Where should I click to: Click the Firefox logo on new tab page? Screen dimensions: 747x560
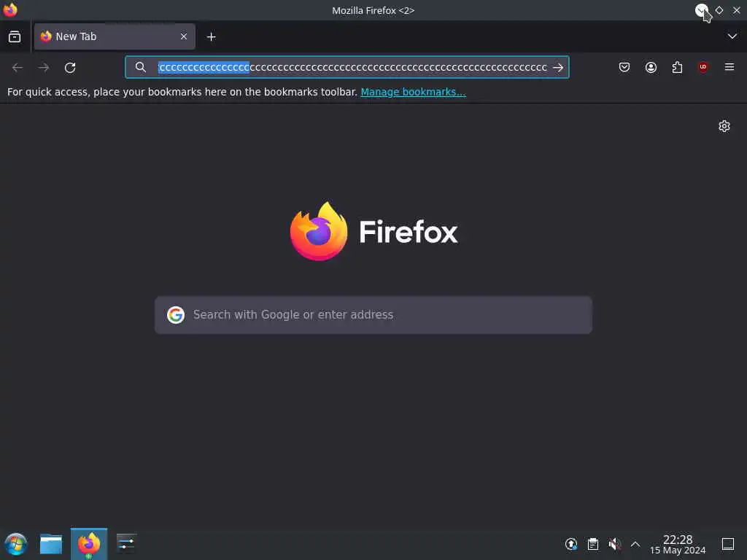coord(373,231)
